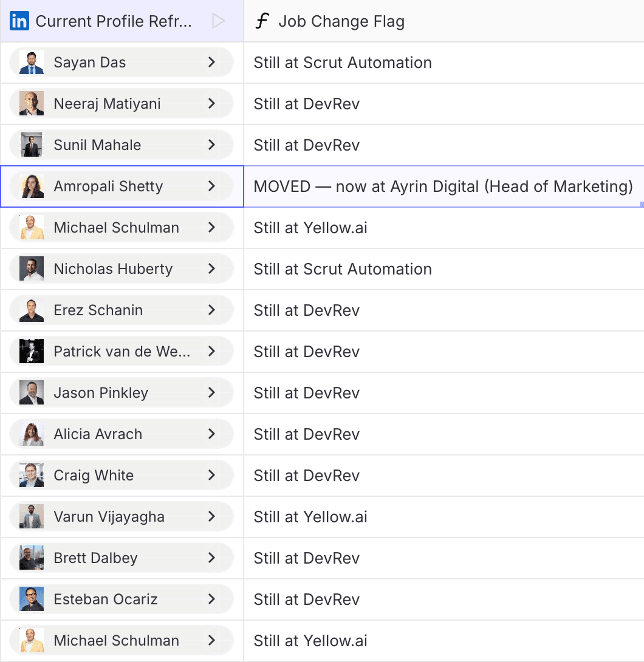Expand the Sunil Mahale row chevron

(x=212, y=145)
